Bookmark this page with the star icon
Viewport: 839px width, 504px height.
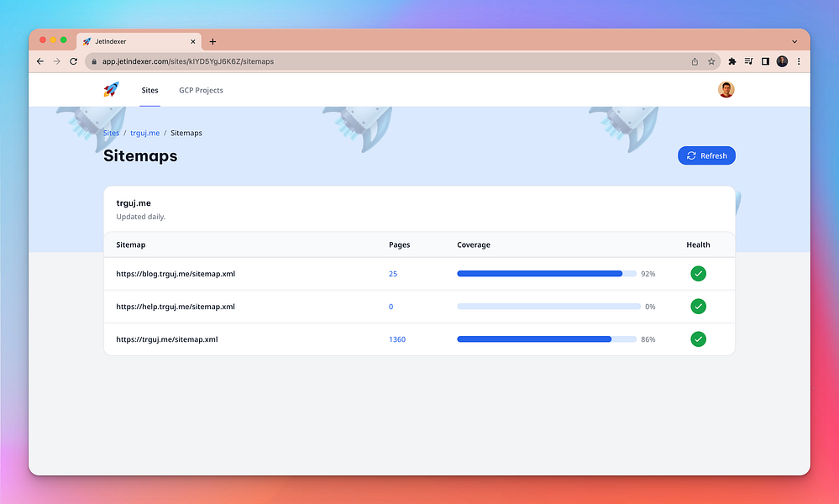click(711, 61)
